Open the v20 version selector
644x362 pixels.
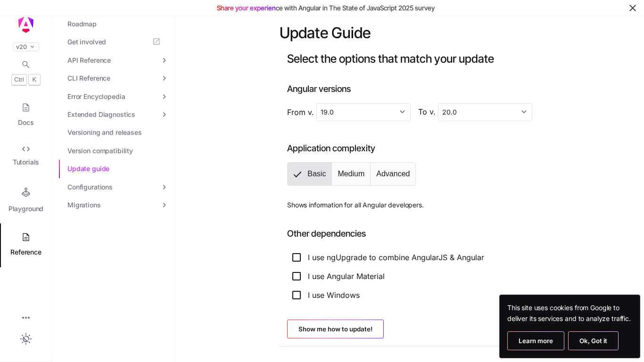click(x=26, y=47)
